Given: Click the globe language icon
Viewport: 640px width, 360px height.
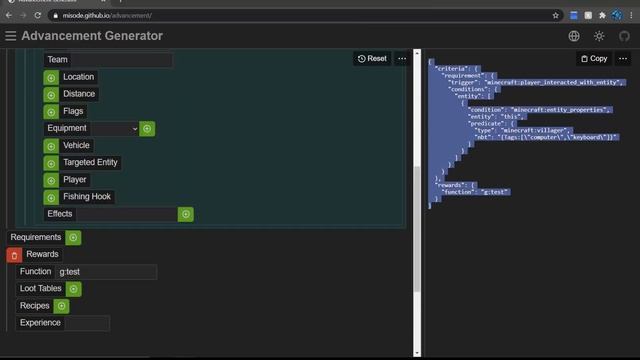Looking at the screenshot, I should tap(574, 36).
